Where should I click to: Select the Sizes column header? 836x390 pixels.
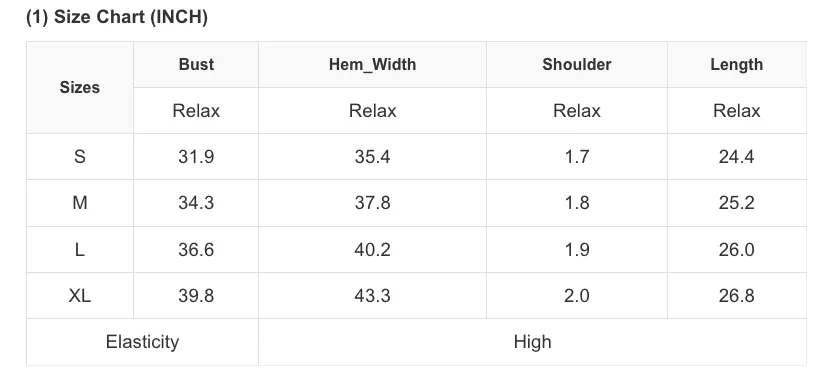[79, 87]
